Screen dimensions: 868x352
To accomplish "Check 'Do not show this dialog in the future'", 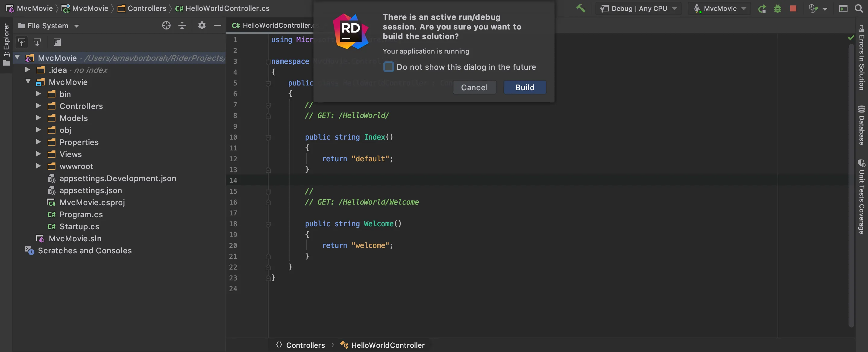I will pos(388,67).
